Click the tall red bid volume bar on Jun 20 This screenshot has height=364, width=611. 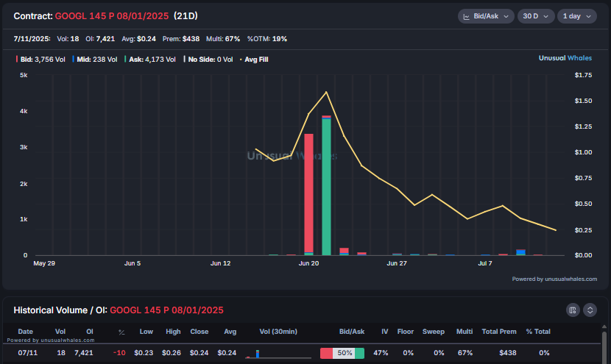(x=308, y=193)
